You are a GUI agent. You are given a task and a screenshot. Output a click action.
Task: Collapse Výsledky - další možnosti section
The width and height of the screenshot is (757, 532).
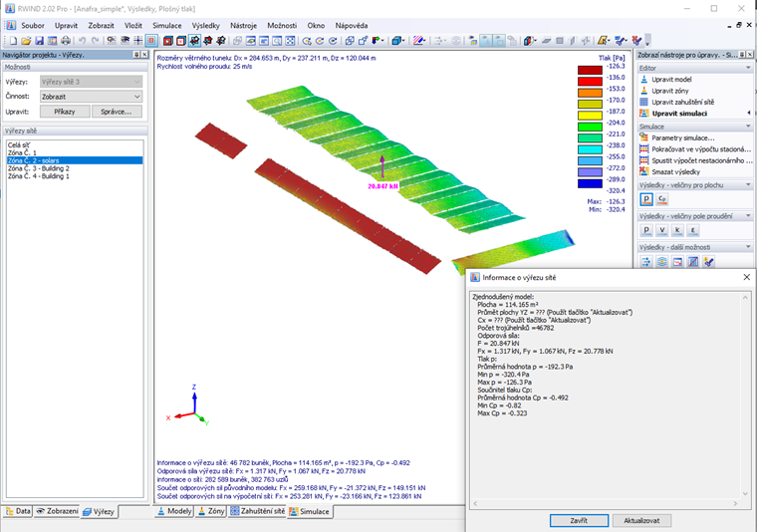point(748,247)
